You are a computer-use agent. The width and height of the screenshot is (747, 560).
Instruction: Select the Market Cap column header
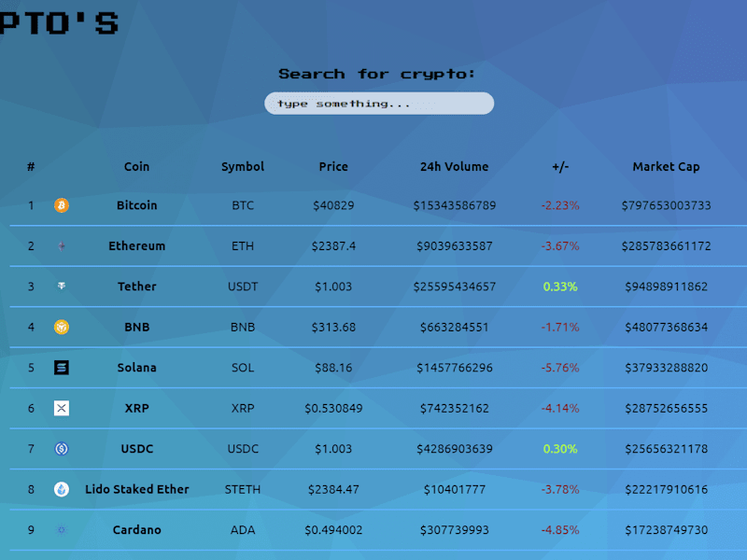pyautogui.click(x=666, y=167)
